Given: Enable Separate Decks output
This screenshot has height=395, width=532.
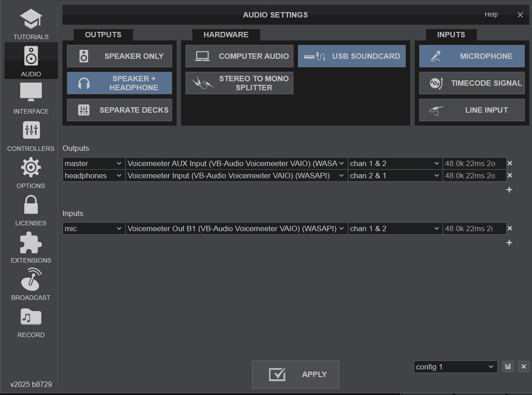Looking at the screenshot, I should pyautogui.click(x=120, y=110).
